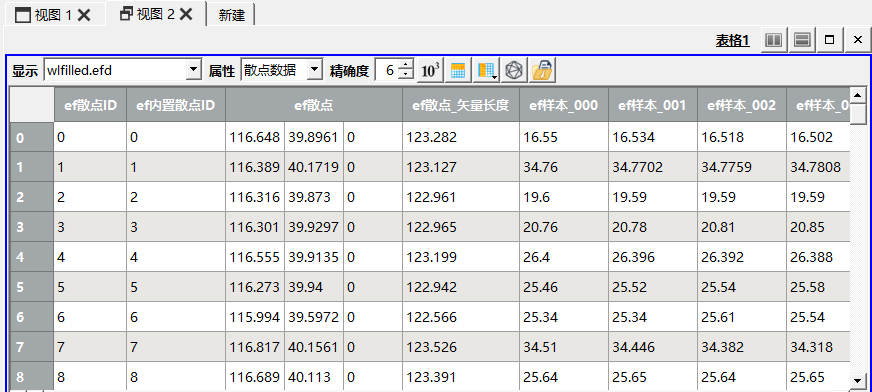Click cell 25.52 in row 5

pos(653,287)
